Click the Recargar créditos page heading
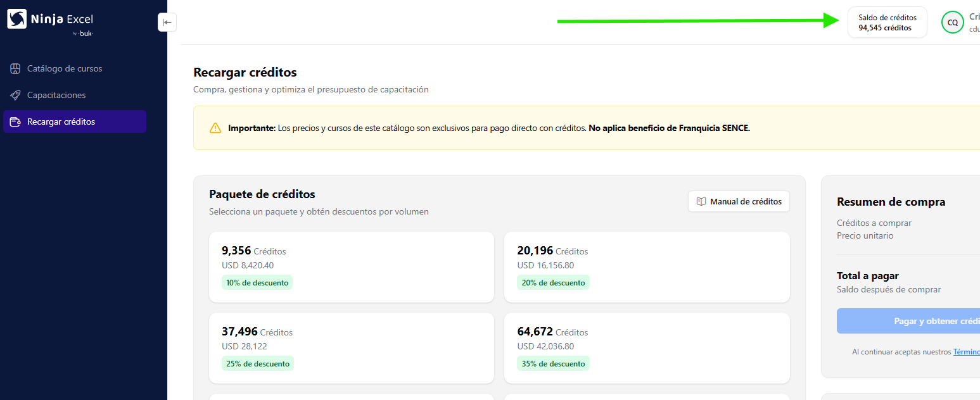 click(x=245, y=72)
